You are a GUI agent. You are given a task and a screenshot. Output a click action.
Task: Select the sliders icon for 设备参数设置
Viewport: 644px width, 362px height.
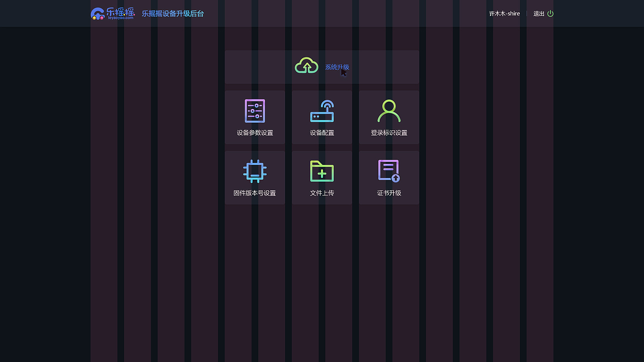tap(255, 111)
